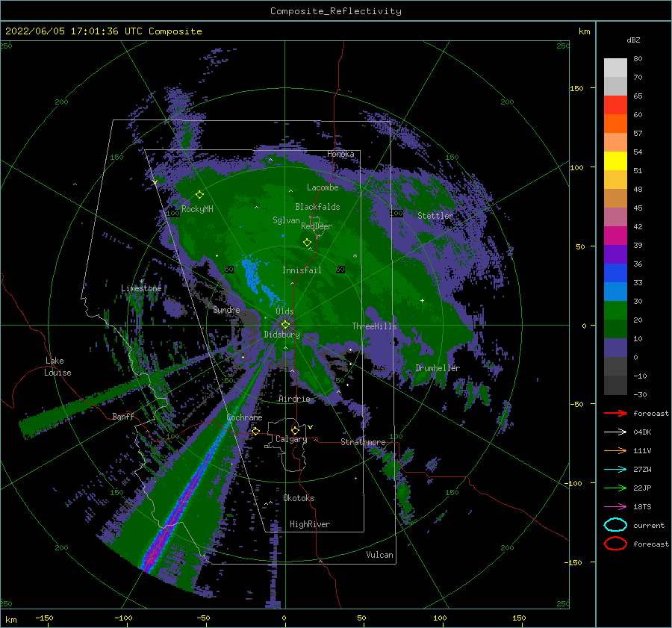Select the light blue 30-33 dBZ swatch
The image size is (672, 628).
pyautogui.click(x=615, y=292)
